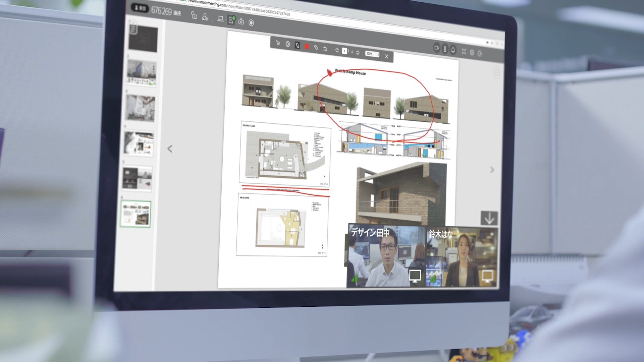Viewport: 644px width, 362px height.
Task: Click the leave meeting exit icon
Action: point(480,53)
